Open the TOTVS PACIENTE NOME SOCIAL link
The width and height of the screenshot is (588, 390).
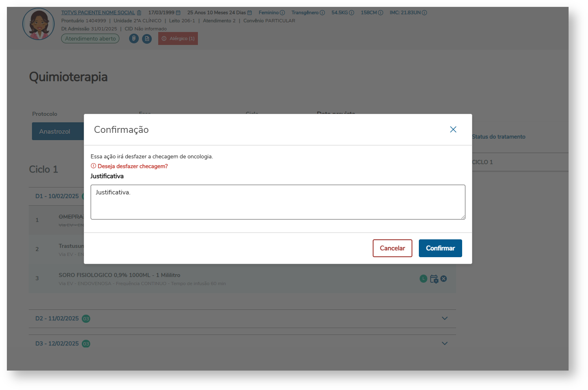pyautogui.click(x=98, y=13)
